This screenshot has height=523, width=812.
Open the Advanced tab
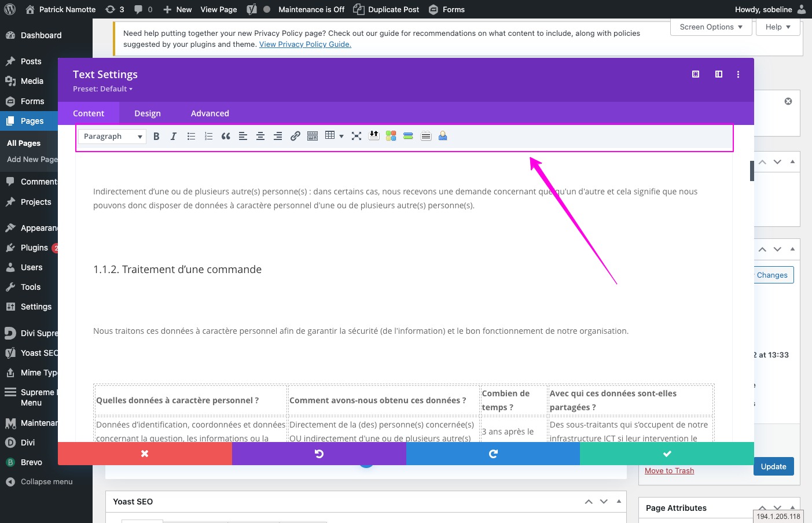[x=210, y=113]
